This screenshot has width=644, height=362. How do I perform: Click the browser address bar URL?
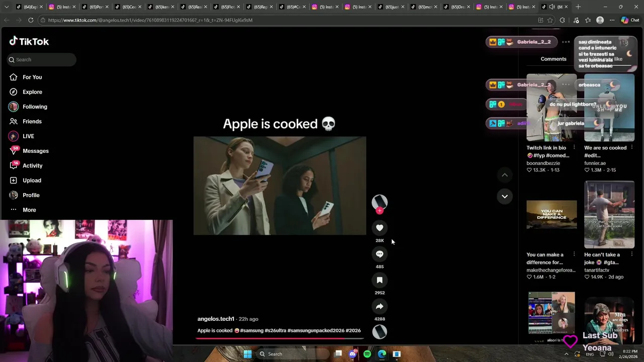tap(150, 20)
